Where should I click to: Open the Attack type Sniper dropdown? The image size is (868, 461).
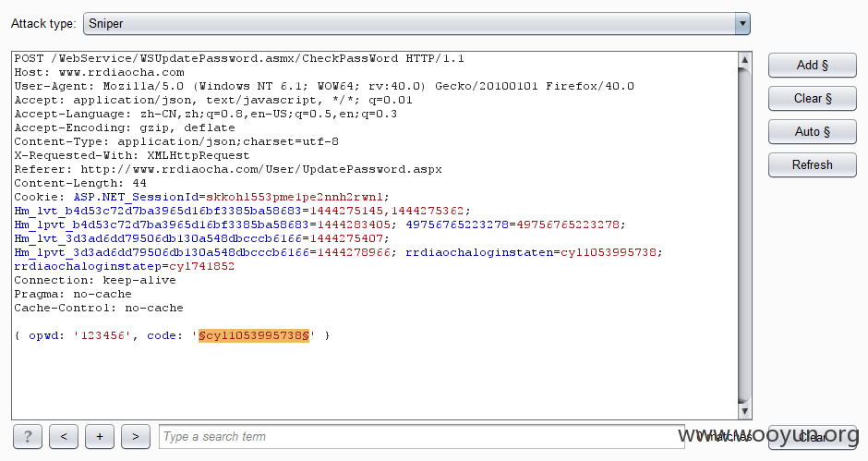point(416,24)
